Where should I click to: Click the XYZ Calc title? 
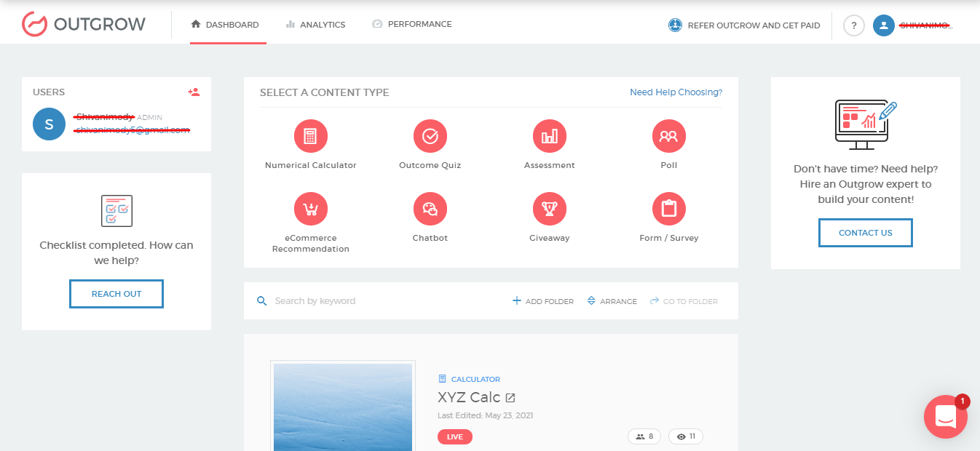[x=469, y=397]
